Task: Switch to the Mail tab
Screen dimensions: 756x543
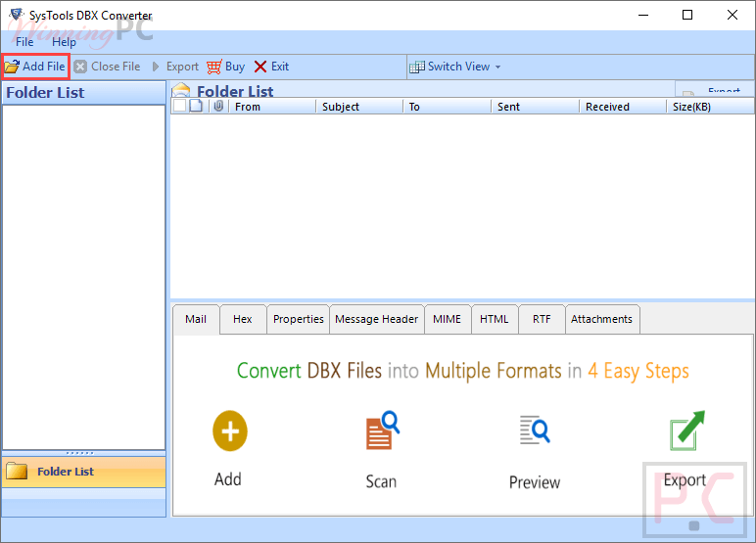Action: point(196,319)
